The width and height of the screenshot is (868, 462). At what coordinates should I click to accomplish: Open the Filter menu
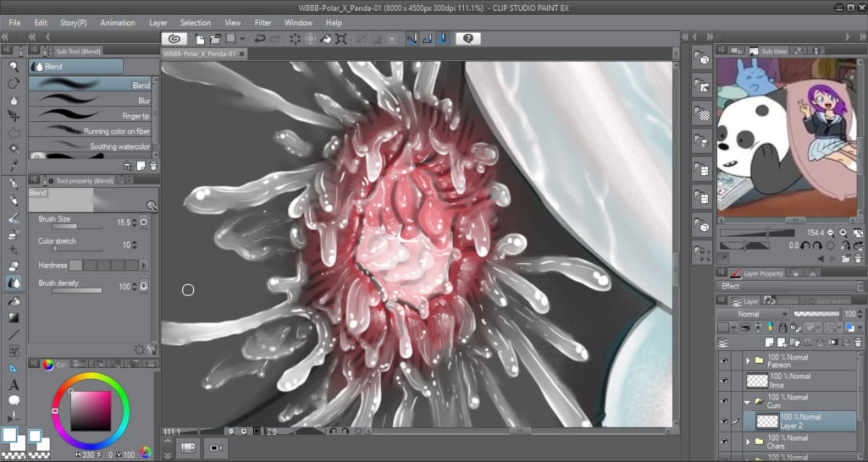pos(263,23)
